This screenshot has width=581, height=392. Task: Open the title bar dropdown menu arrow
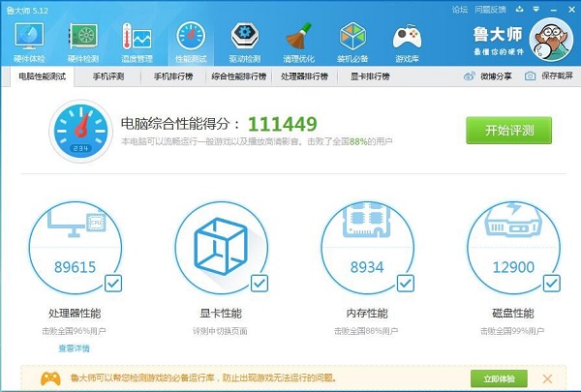[x=536, y=10]
